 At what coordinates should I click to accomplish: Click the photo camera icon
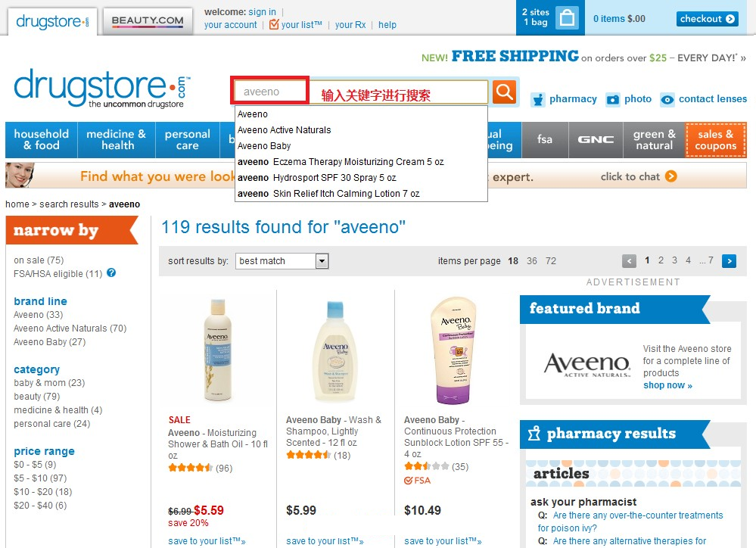(x=613, y=99)
